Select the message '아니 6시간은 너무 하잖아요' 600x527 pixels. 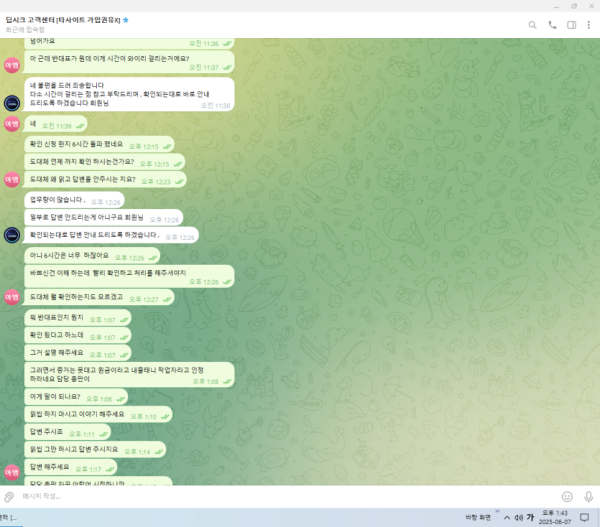click(92, 256)
